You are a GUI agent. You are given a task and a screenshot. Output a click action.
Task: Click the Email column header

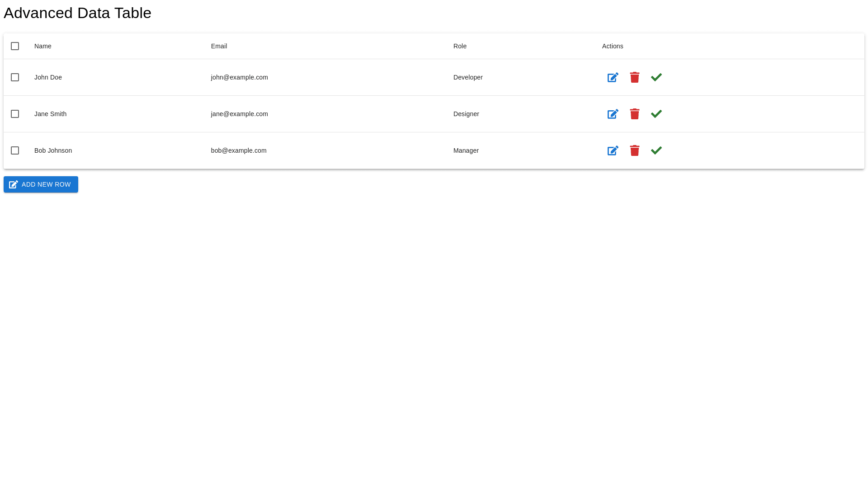219,46
